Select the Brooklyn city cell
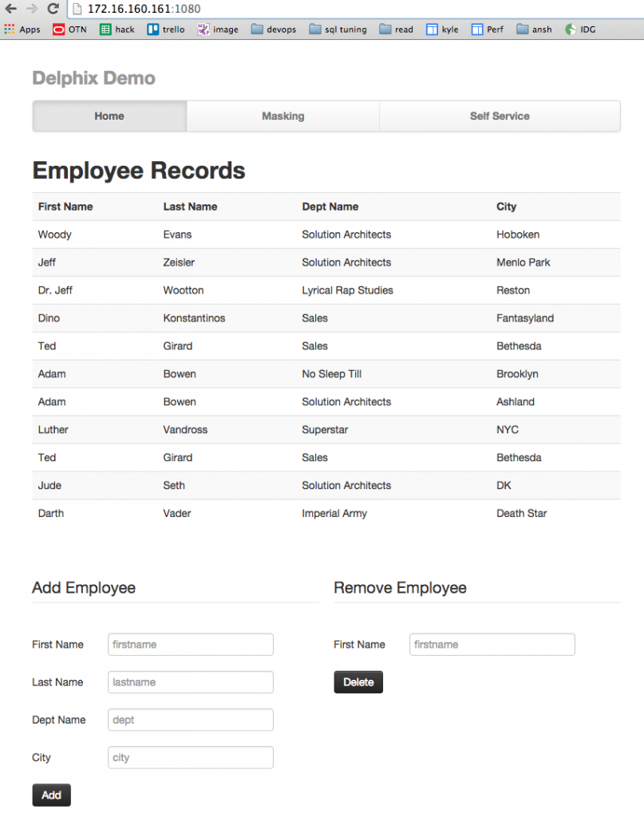The height and width of the screenshot is (817, 644). [517, 373]
